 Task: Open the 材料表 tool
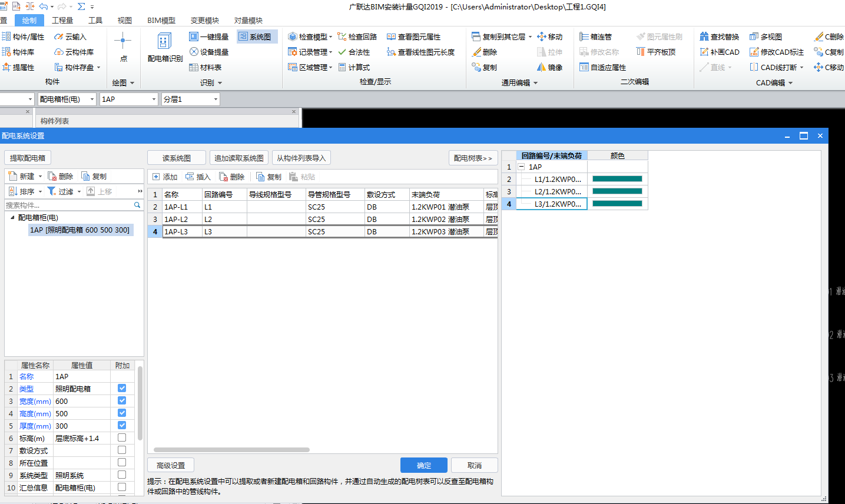point(206,67)
